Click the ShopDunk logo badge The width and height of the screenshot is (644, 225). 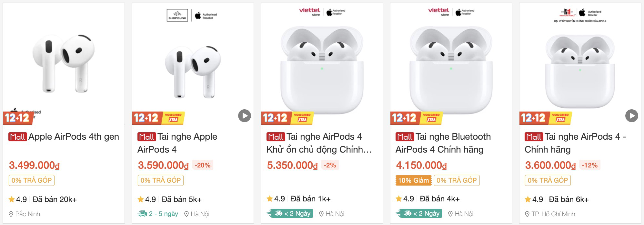coord(177,15)
